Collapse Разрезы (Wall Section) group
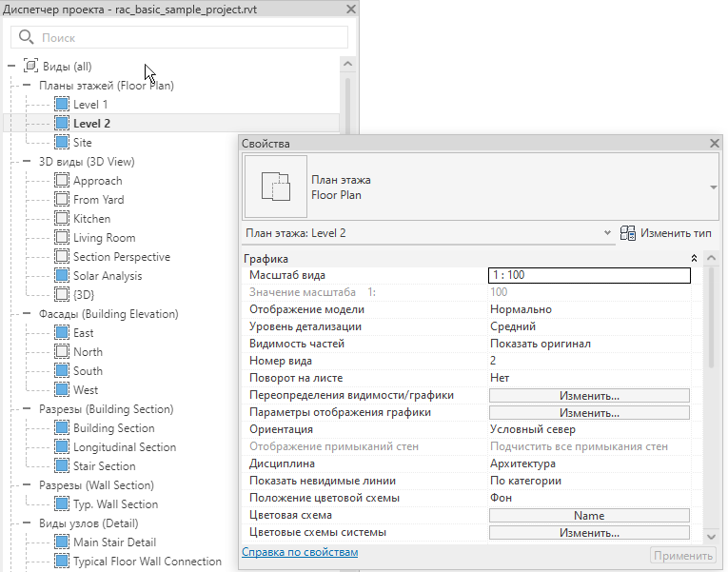The image size is (728, 572). click(x=27, y=484)
